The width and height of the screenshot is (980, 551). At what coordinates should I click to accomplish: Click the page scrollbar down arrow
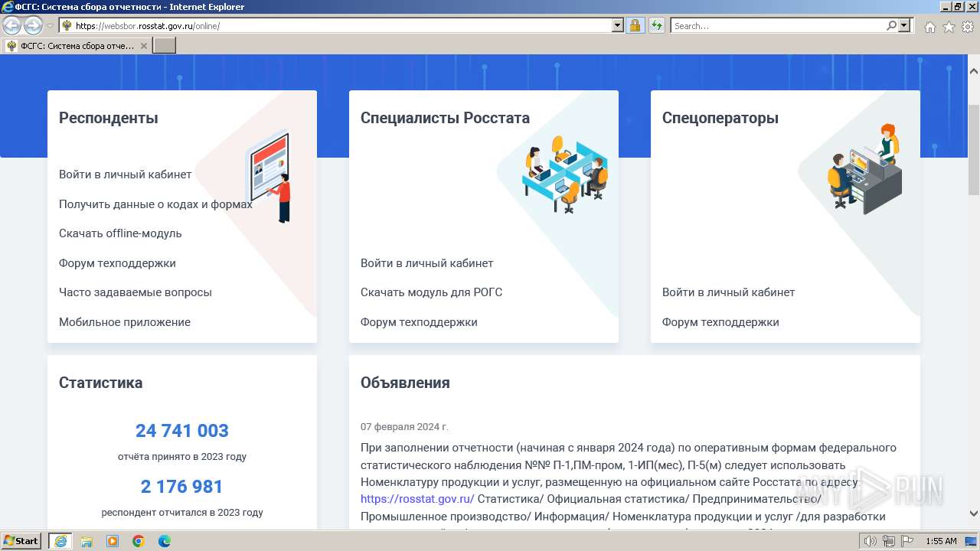pyautogui.click(x=974, y=514)
